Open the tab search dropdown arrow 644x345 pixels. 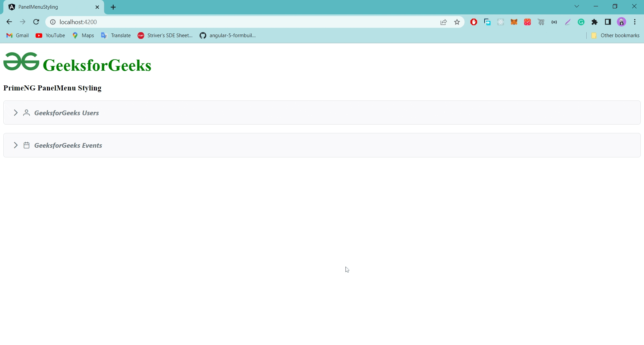click(x=577, y=6)
